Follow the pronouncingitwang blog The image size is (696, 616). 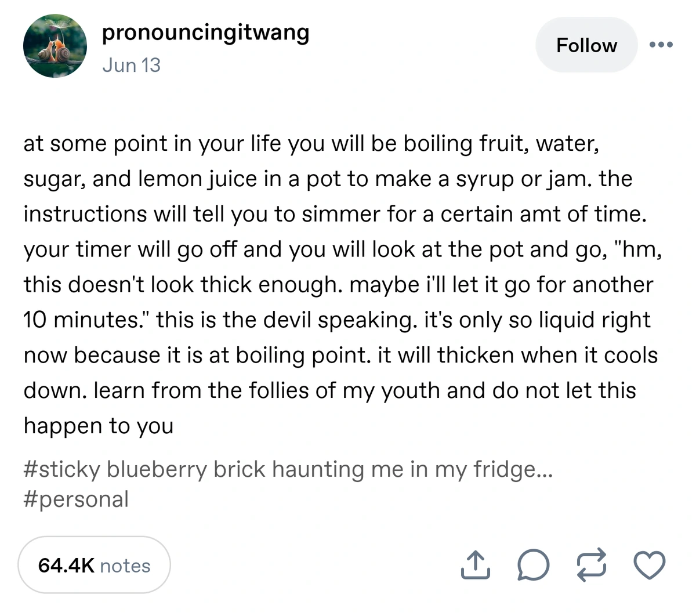pos(586,45)
